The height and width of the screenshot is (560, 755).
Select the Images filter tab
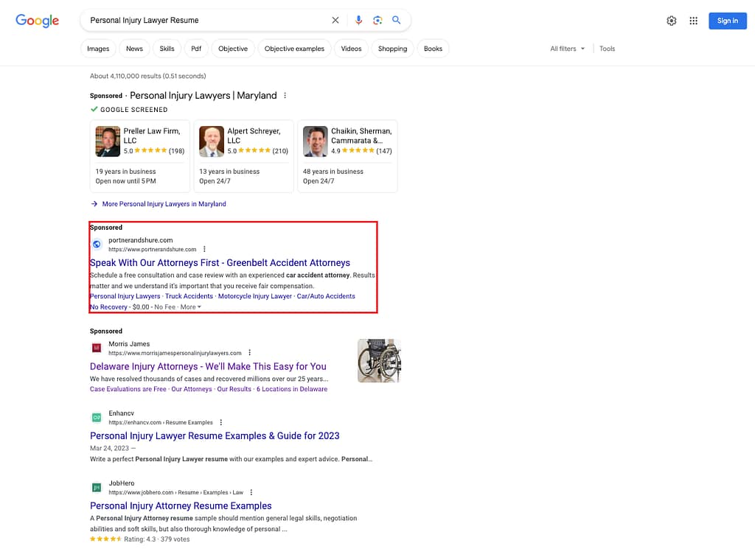(x=98, y=49)
